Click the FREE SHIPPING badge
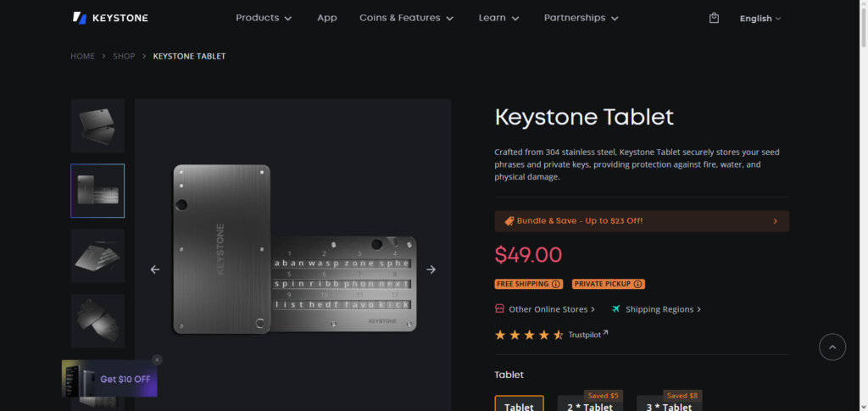Screen dimensions: 868x411 click(528, 284)
